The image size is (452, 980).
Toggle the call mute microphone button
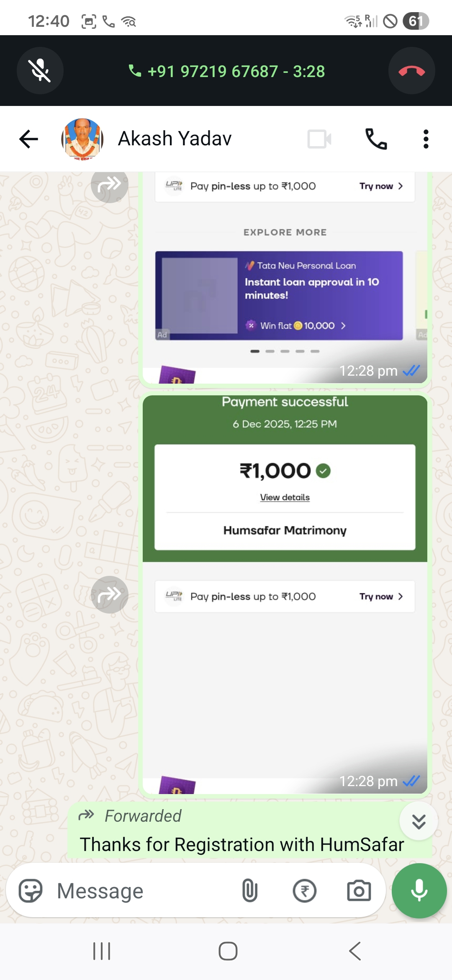point(40,71)
